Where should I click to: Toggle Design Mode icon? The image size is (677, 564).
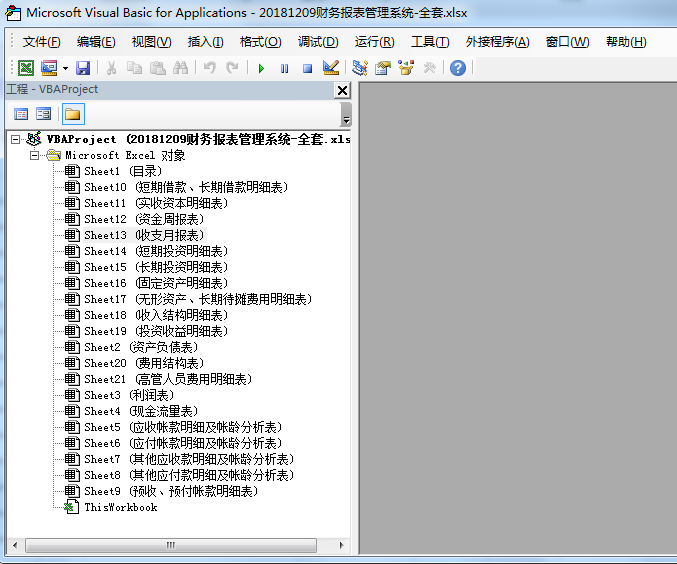tap(331, 67)
